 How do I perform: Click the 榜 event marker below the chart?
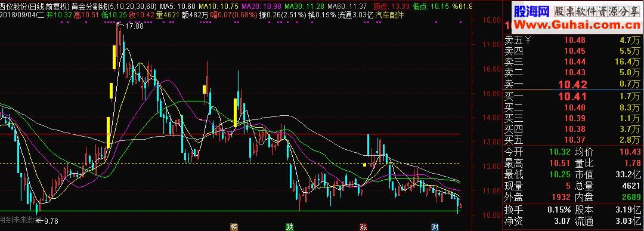234,227
